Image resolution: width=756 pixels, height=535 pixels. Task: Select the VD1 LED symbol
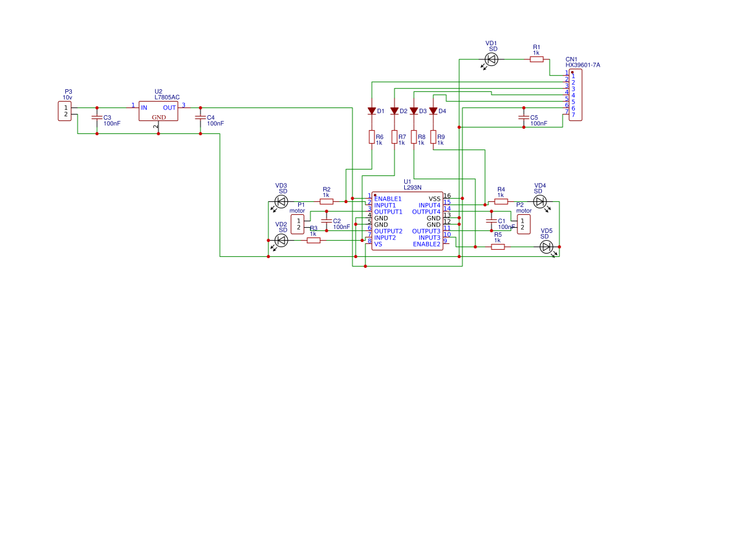490,59
